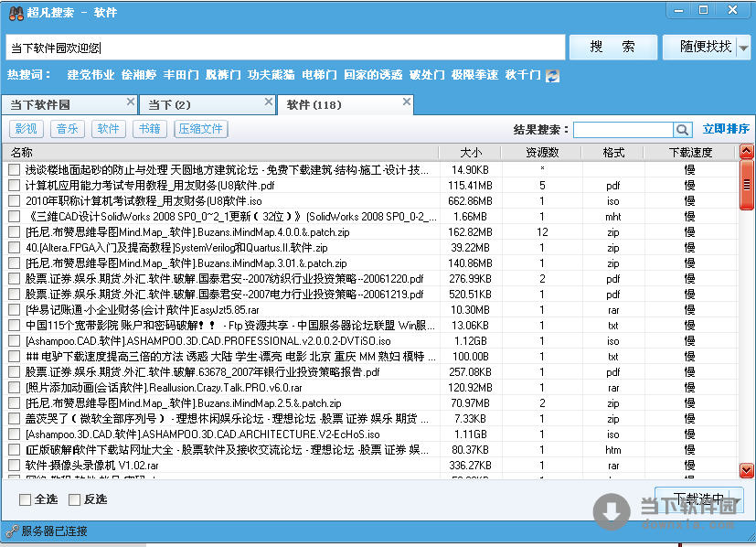Toggle the 全选 checkbox

25,499
